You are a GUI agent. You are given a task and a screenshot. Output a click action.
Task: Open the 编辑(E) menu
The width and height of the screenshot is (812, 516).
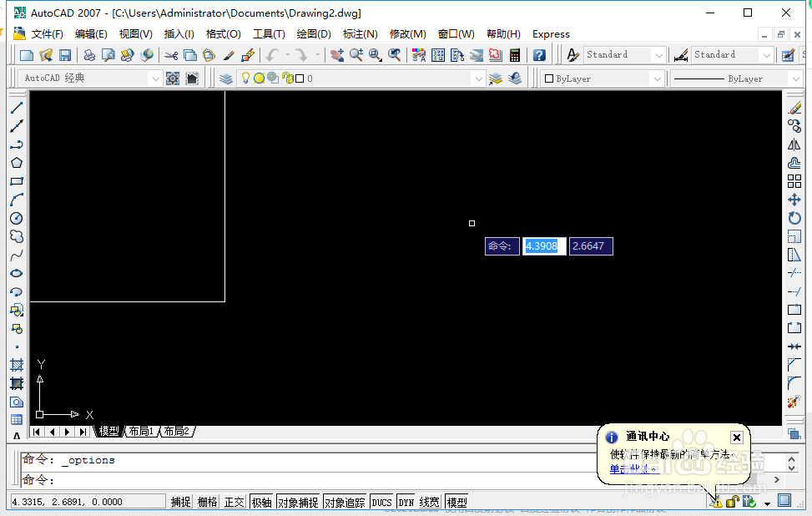click(91, 34)
